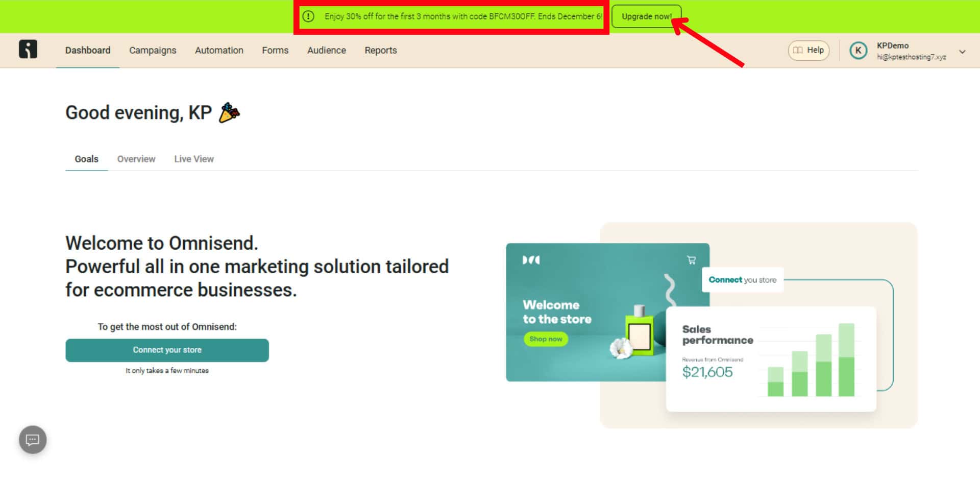The image size is (980, 477).
Task: Click the info icon in promo banner
Action: [308, 16]
